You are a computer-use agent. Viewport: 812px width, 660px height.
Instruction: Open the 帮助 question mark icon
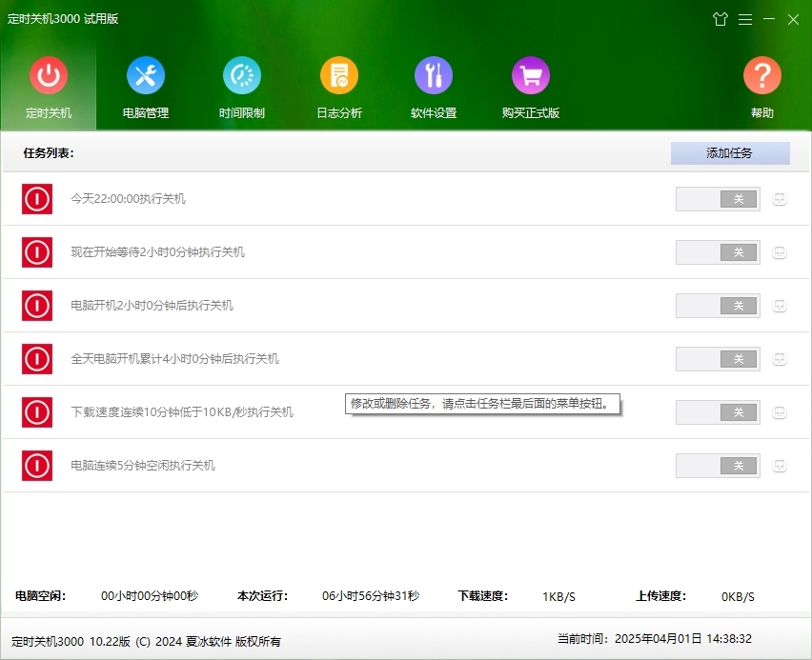pos(762,75)
